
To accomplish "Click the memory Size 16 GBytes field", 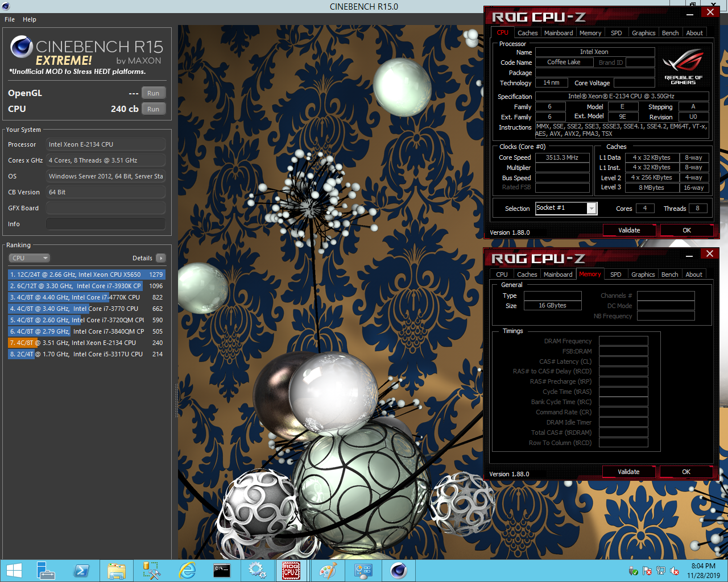I will (552, 305).
